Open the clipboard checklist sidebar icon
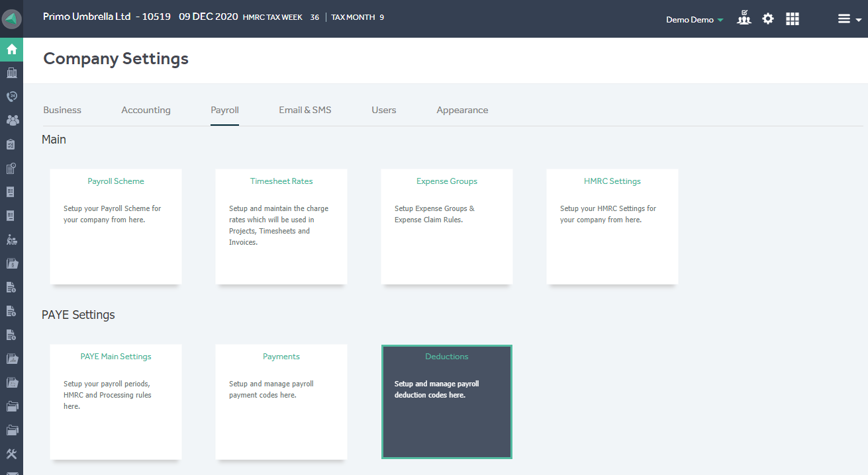The image size is (868, 475). tap(11, 144)
